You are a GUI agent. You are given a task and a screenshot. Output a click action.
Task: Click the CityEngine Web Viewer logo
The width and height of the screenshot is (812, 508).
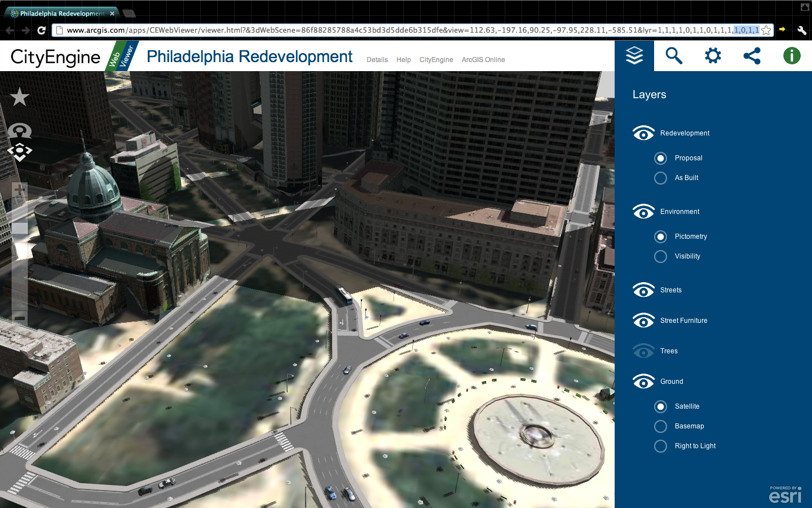(74, 56)
